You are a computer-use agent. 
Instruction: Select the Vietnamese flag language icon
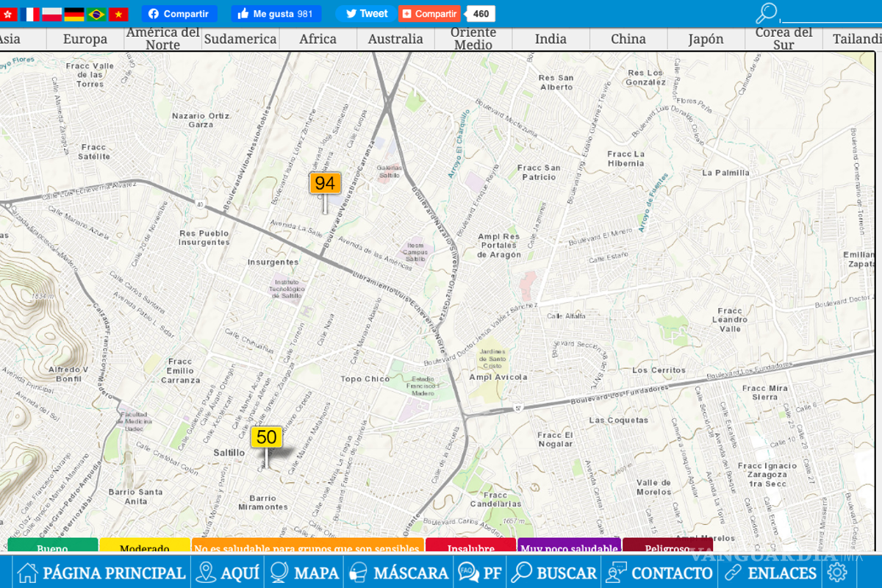coord(118,14)
